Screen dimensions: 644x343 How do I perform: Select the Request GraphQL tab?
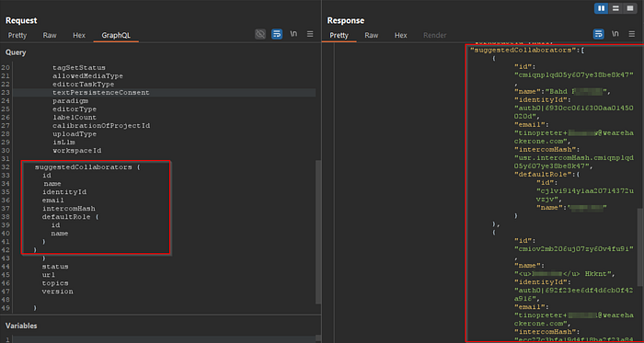[116, 35]
